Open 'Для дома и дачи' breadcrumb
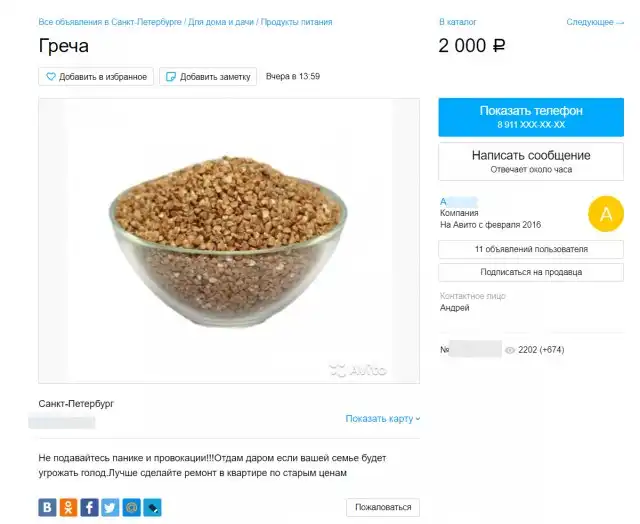The height and width of the screenshot is (524, 640). tap(220, 22)
